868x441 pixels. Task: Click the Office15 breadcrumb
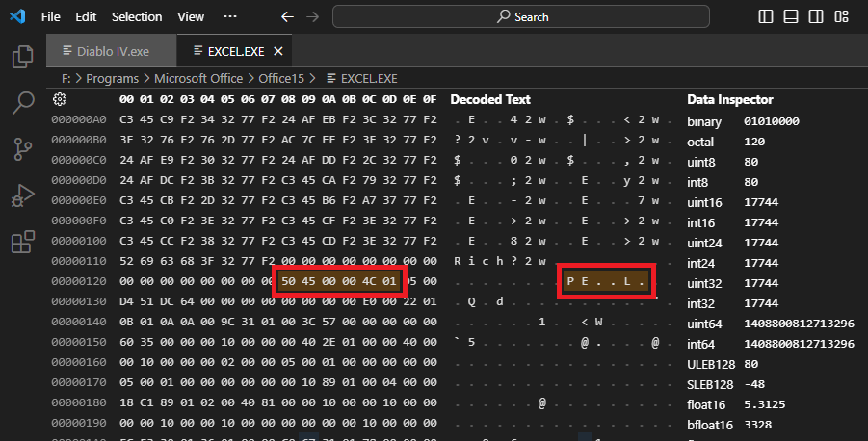tap(281, 79)
